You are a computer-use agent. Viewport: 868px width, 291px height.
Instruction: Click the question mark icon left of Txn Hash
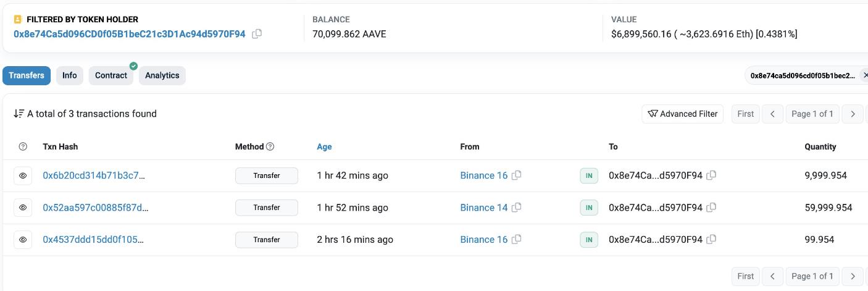[23, 147]
